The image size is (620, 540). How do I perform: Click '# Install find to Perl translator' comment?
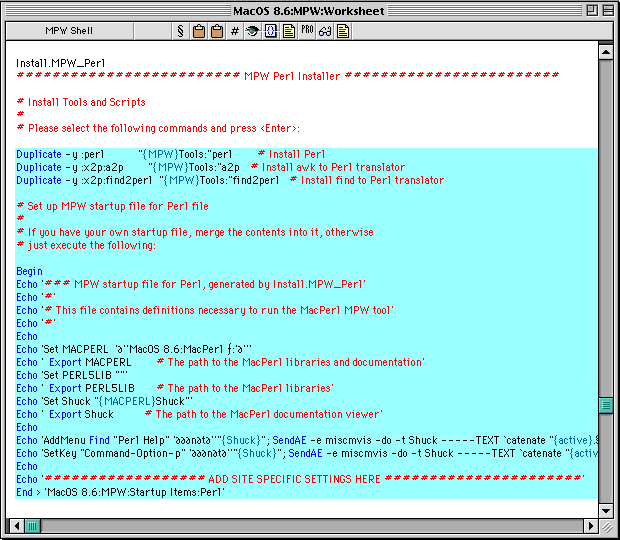click(367, 180)
